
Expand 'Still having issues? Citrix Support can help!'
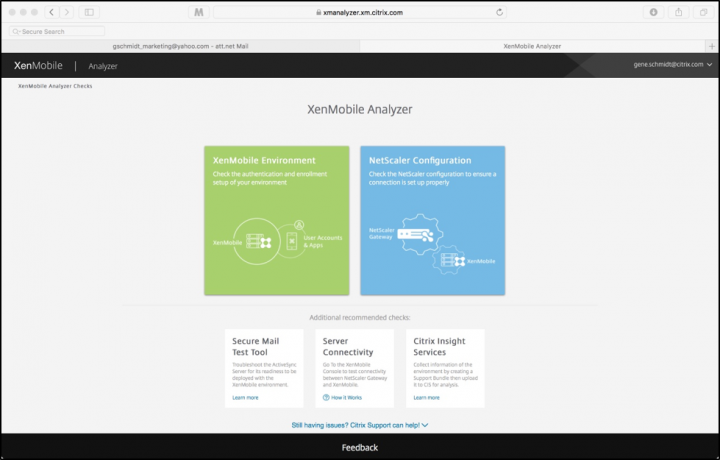pos(360,425)
